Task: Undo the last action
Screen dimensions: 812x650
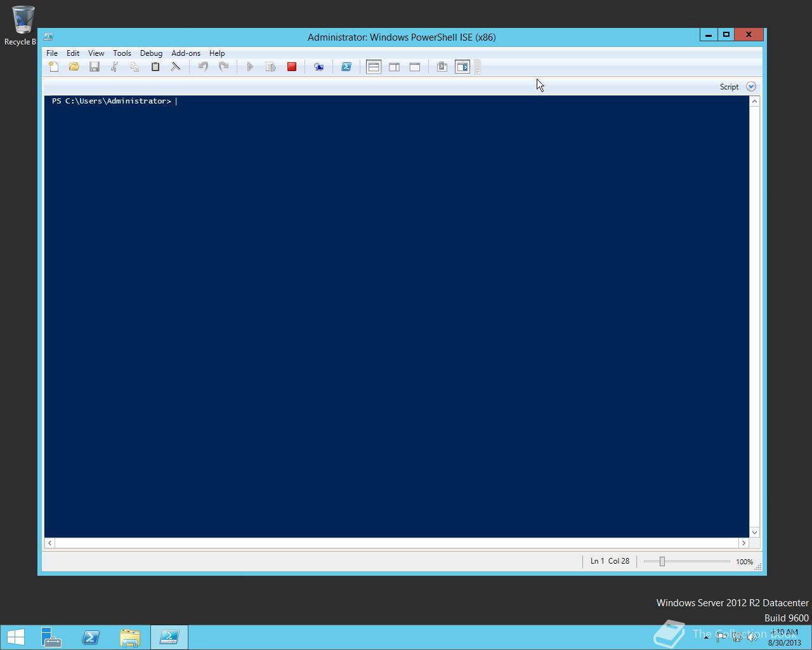Action: (x=203, y=67)
